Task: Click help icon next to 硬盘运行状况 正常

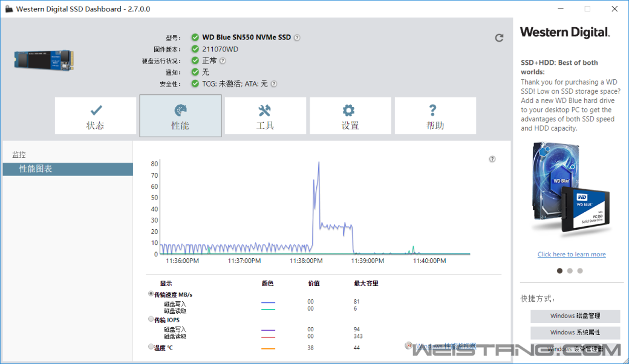Action: [x=223, y=60]
